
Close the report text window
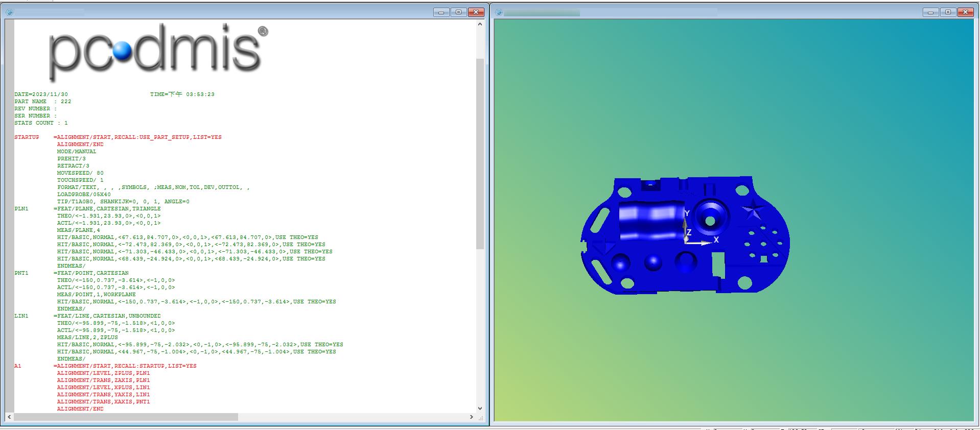pyautogui.click(x=476, y=12)
